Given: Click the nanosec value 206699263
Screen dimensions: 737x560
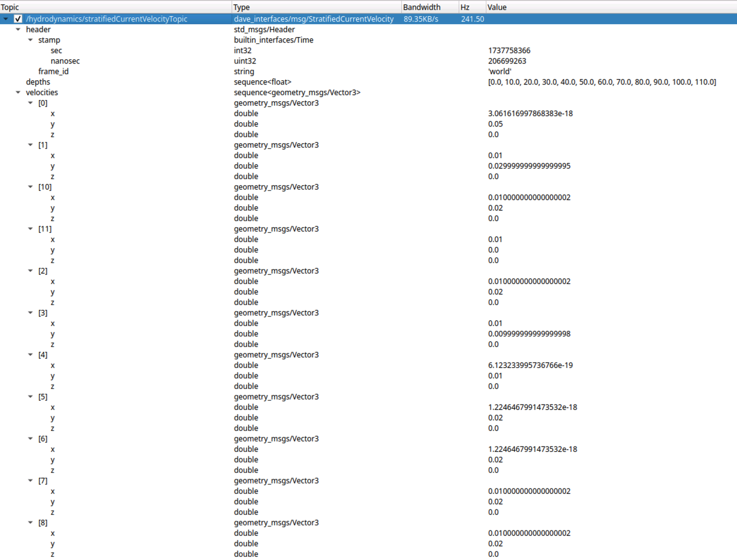Looking at the screenshot, I should (507, 61).
